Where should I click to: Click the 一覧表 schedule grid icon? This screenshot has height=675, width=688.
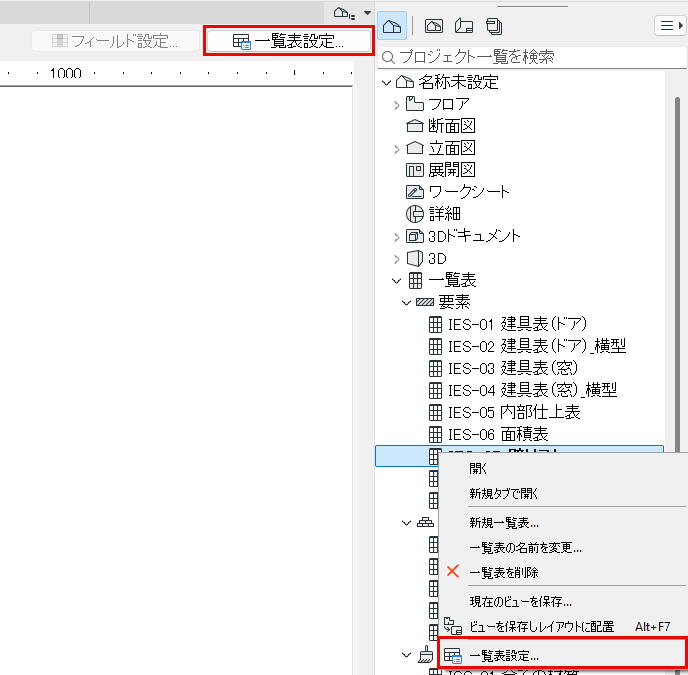click(415, 280)
